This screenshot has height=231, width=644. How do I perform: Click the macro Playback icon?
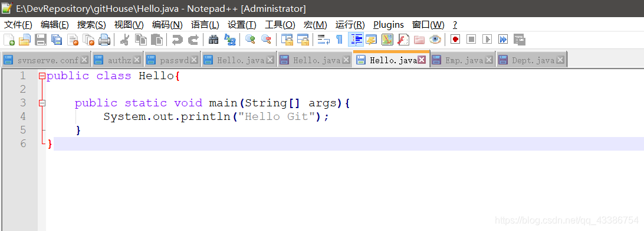487,40
